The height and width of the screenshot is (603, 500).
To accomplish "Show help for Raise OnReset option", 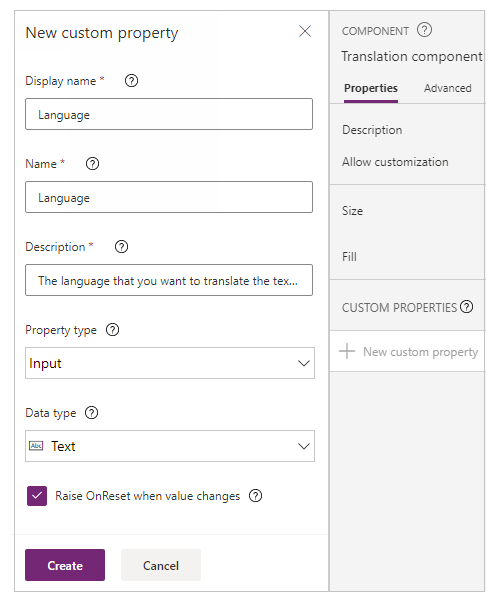I will [255, 496].
